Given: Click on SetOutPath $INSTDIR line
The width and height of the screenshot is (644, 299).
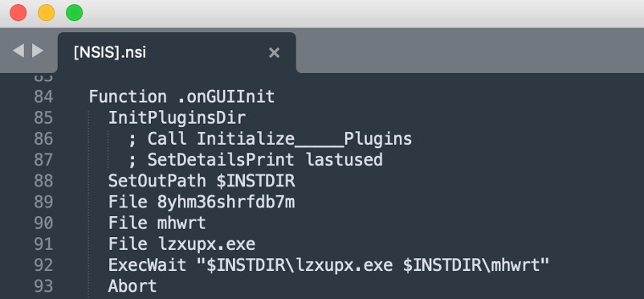Looking at the screenshot, I should coord(202,181).
